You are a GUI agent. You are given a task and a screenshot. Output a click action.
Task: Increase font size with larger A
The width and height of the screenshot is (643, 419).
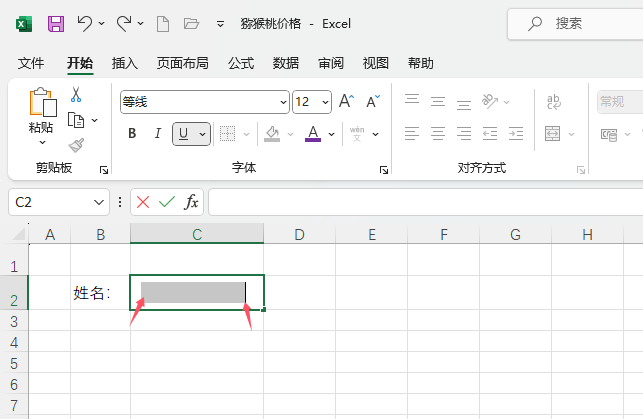[347, 101]
